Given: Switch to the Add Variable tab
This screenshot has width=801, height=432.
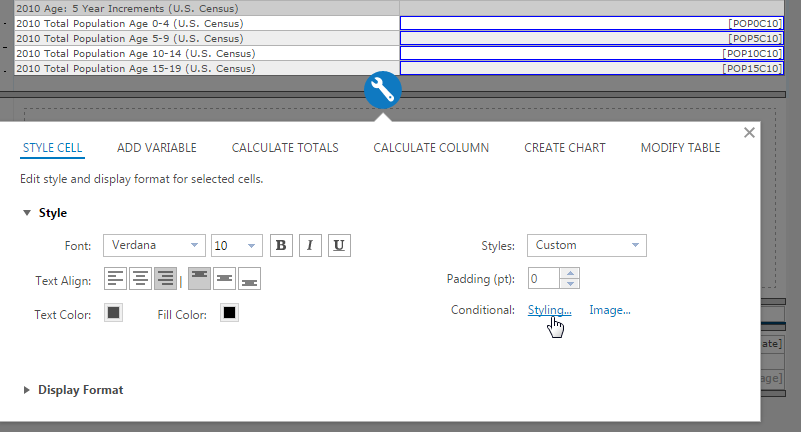Looking at the screenshot, I should click(x=156, y=148).
